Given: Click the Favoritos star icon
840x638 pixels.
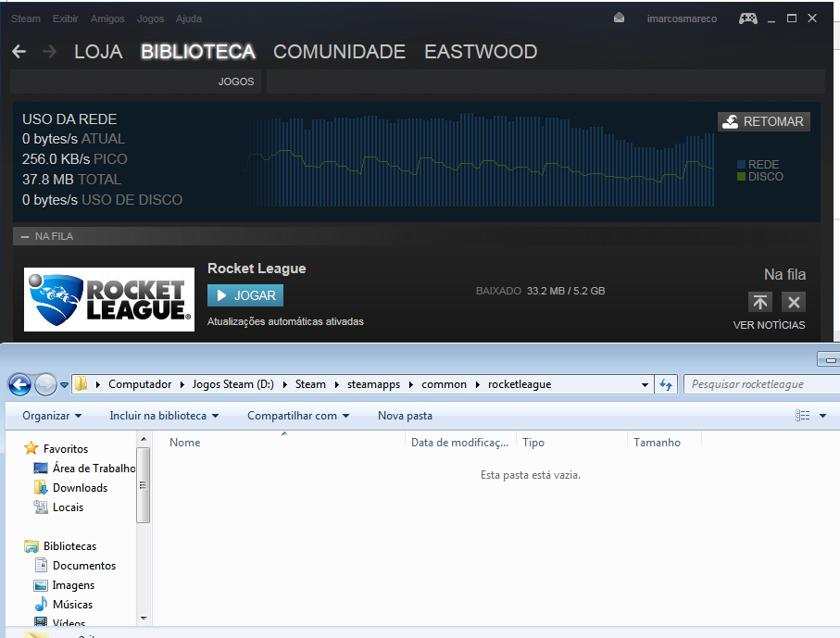Looking at the screenshot, I should click(31, 448).
